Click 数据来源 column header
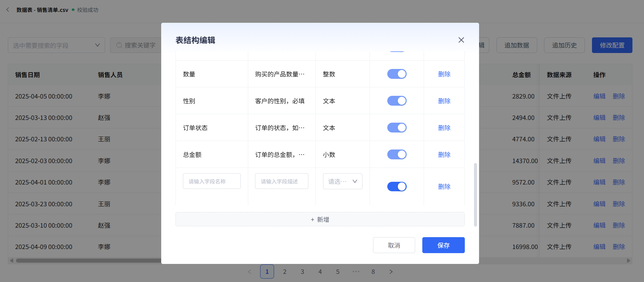The width and height of the screenshot is (644, 282). click(559, 75)
